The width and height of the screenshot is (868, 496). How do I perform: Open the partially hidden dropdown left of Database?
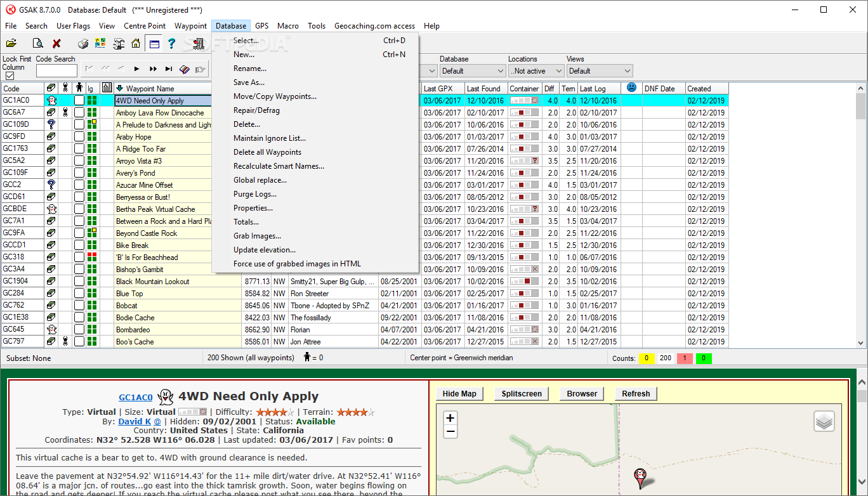pyautogui.click(x=428, y=71)
